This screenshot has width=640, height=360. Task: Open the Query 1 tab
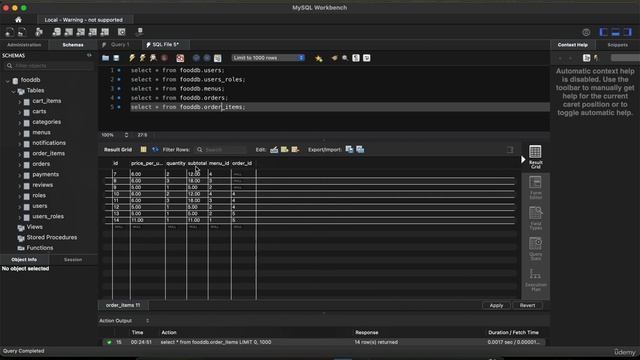coord(120,44)
